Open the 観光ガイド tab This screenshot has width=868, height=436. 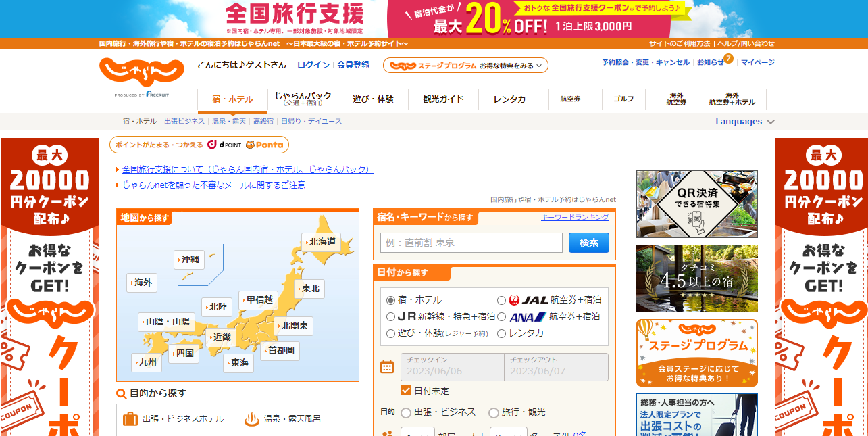pos(443,99)
